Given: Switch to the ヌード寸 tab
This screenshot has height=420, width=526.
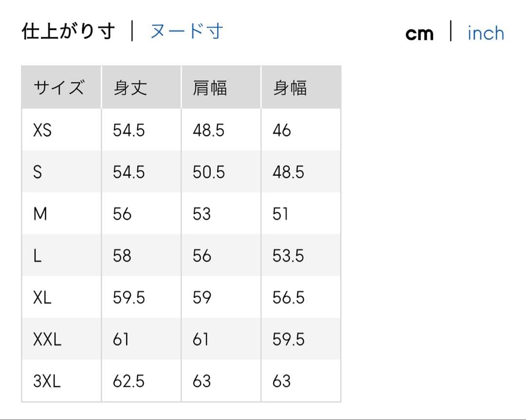Looking at the screenshot, I should point(187,32).
